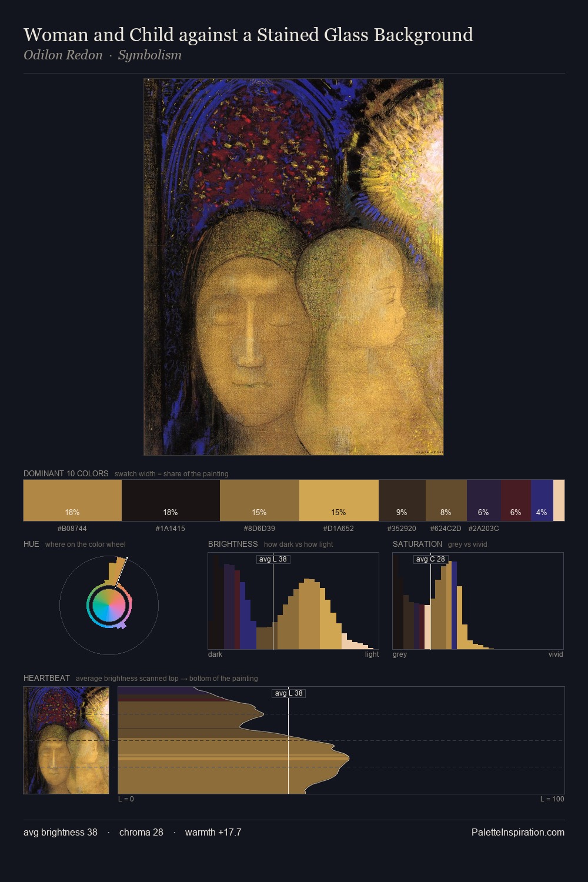Click the hex label #8D6D39
This screenshot has height=882, width=588.
(x=259, y=529)
